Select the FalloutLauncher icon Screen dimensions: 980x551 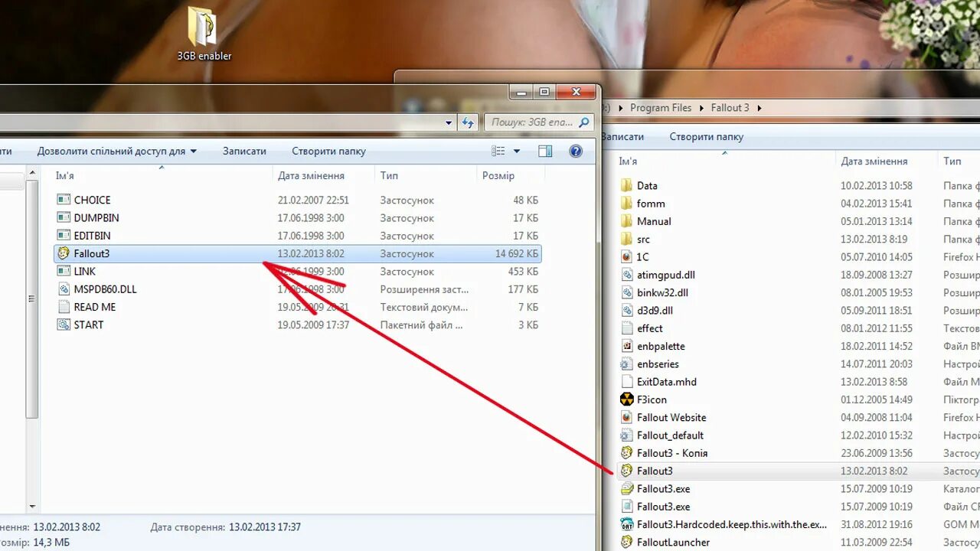626,542
